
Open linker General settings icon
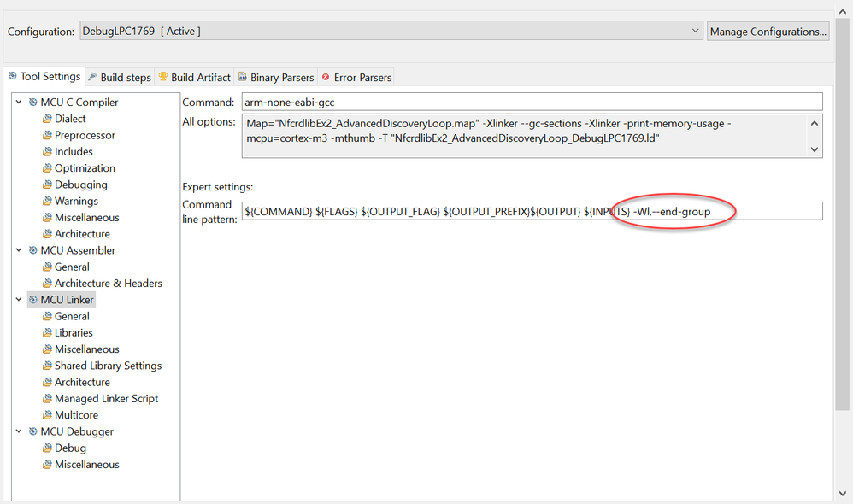pos(47,316)
